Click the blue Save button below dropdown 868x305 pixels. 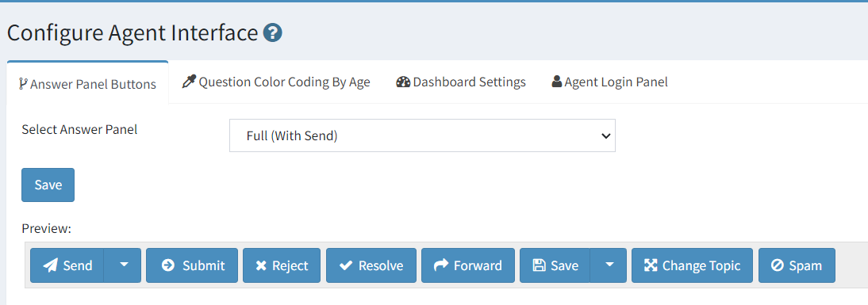pyautogui.click(x=48, y=185)
